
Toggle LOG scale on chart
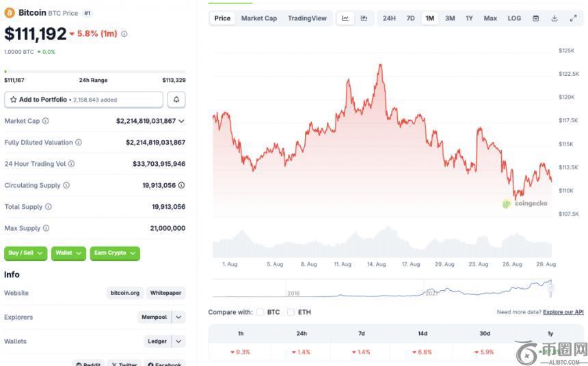514,18
